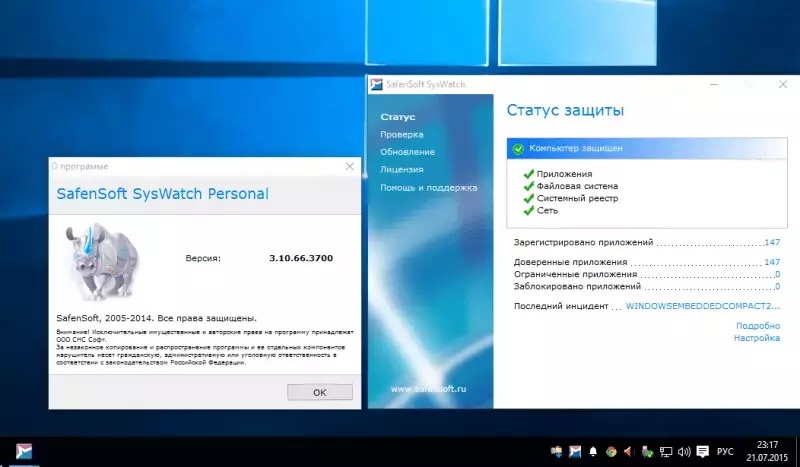Click the Версия: label in About dialog
The height and width of the screenshot is (467, 800).
pyautogui.click(x=203, y=258)
